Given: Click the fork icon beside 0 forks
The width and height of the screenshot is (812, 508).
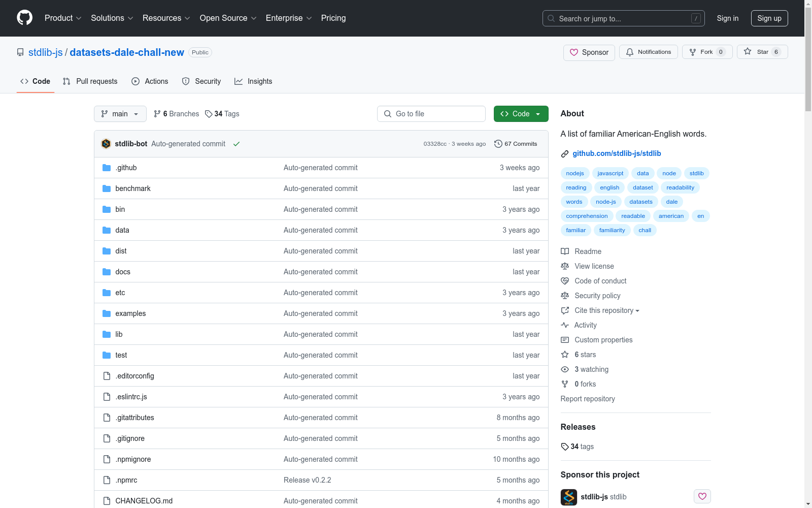Looking at the screenshot, I should (565, 384).
